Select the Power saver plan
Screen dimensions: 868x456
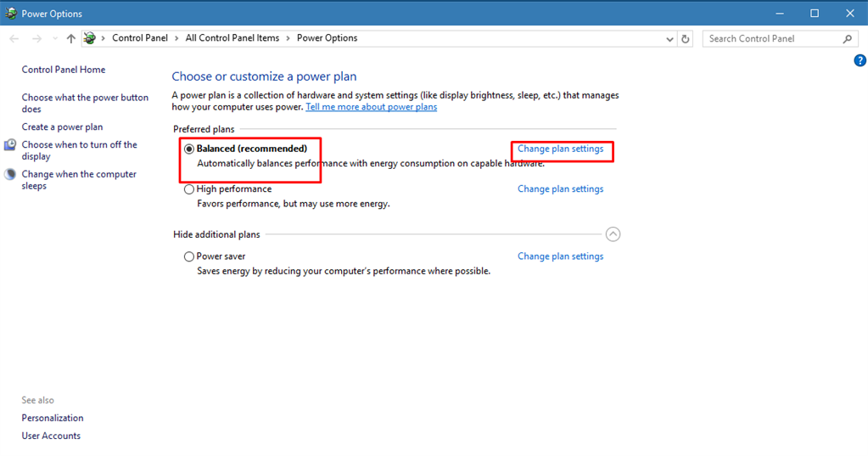[189, 256]
